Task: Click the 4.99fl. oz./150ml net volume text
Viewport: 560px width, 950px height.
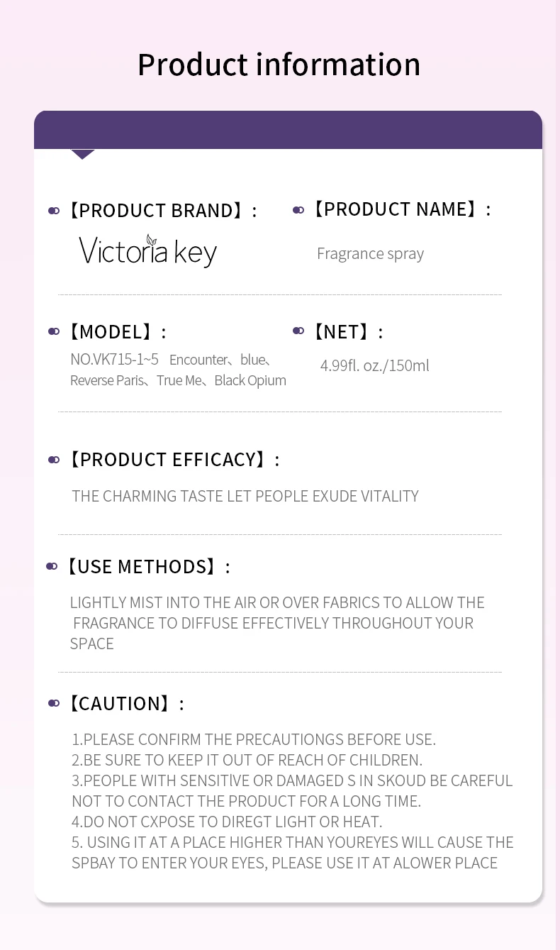Action: [x=374, y=366]
